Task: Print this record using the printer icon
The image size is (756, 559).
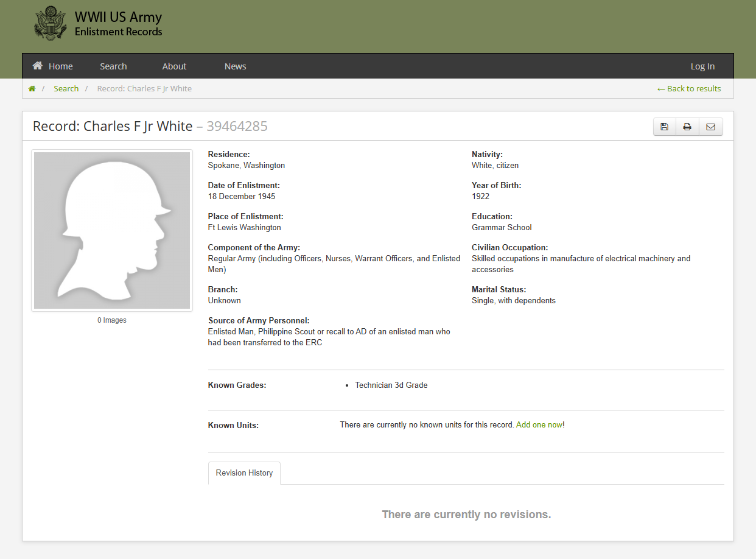Action: 687,127
